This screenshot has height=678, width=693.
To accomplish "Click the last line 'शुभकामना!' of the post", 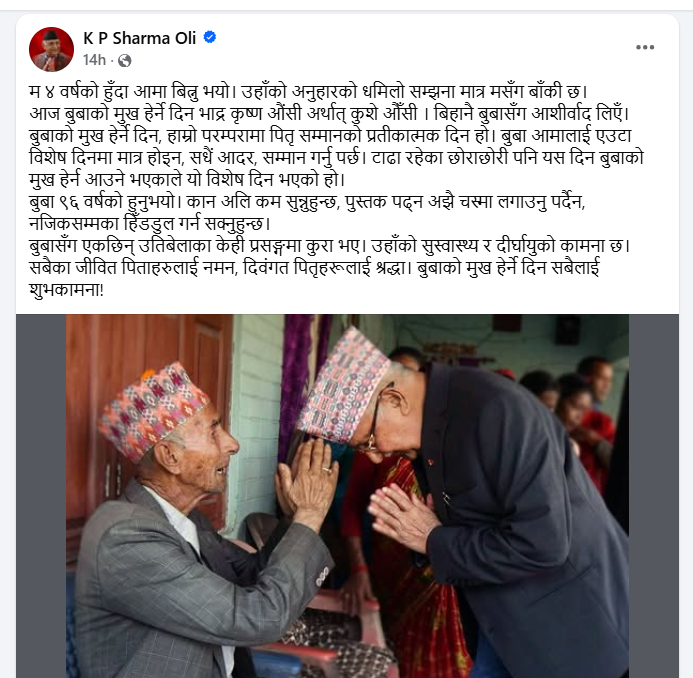I will [66, 290].
